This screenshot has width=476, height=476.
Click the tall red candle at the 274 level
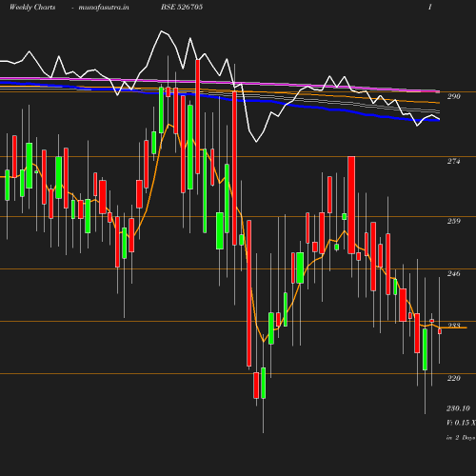point(351,205)
